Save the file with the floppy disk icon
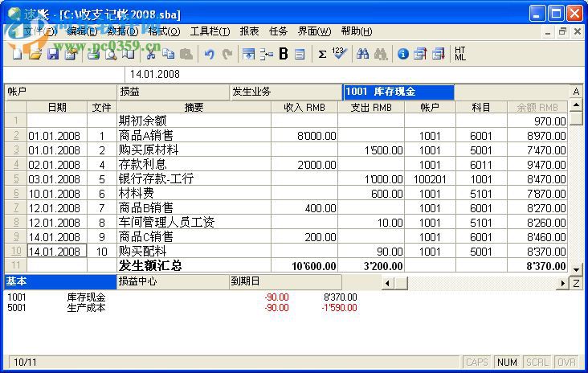The width and height of the screenshot is (588, 373). click(53, 54)
